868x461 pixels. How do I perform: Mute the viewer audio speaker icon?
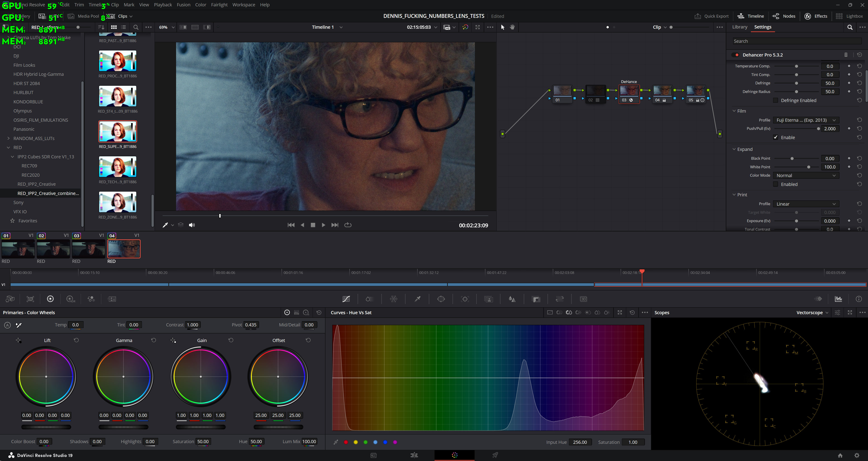click(x=192, y=225)
